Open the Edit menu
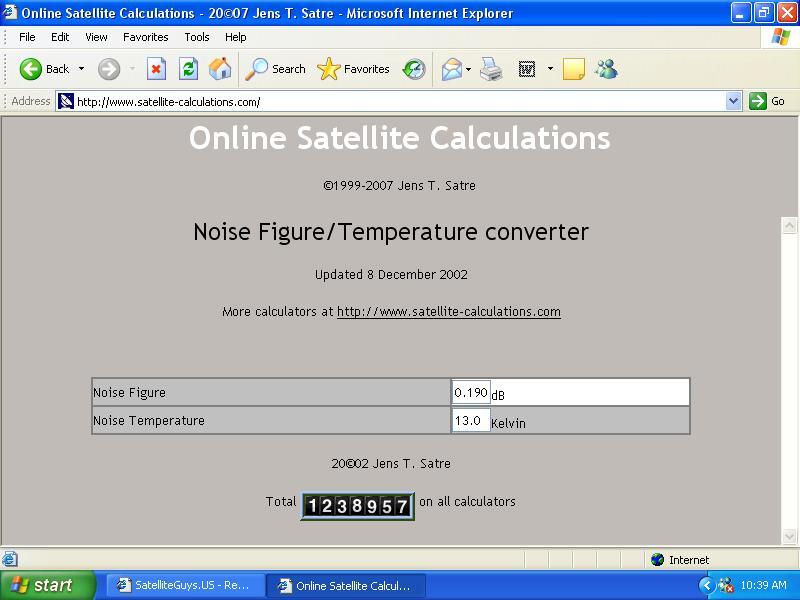 (x=60, y=37)
